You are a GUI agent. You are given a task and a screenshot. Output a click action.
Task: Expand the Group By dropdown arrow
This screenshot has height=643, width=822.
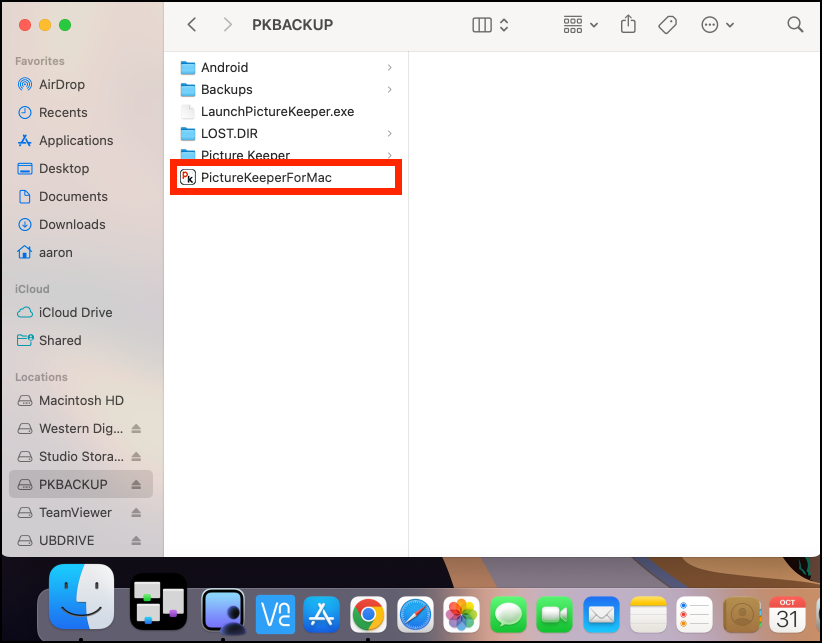pos(594,25)
